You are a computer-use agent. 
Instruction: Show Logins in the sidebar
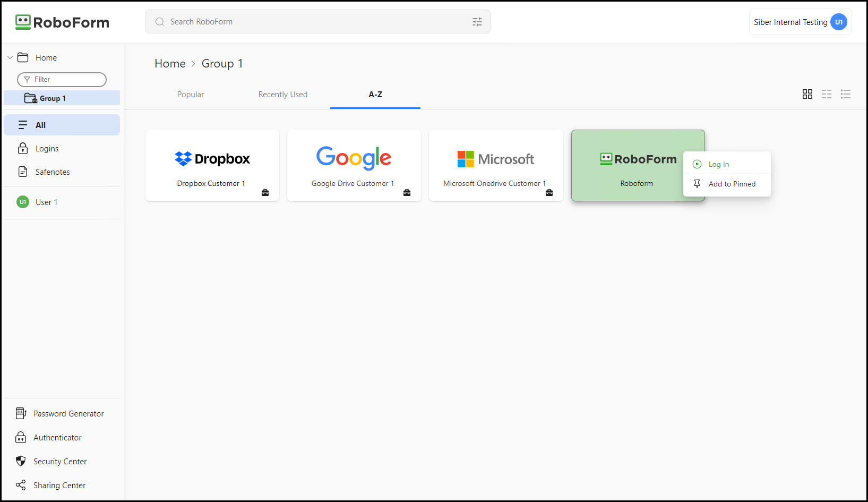(x=47, y=149)
